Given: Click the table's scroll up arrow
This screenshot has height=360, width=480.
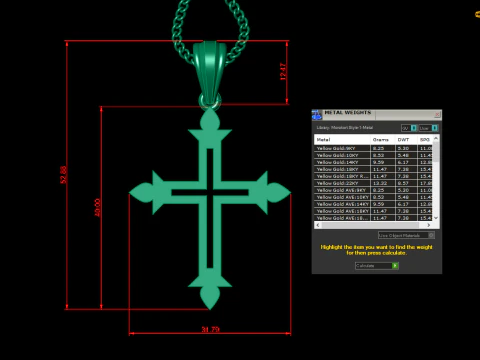Looking at the screenshot, I should click(x=436, y=138).
